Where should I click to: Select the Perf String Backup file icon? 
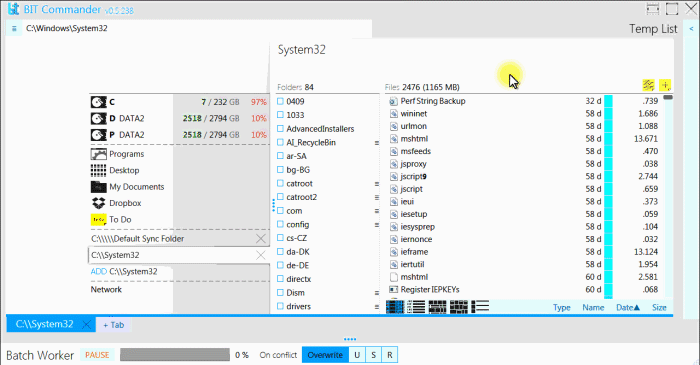(393, 101)
